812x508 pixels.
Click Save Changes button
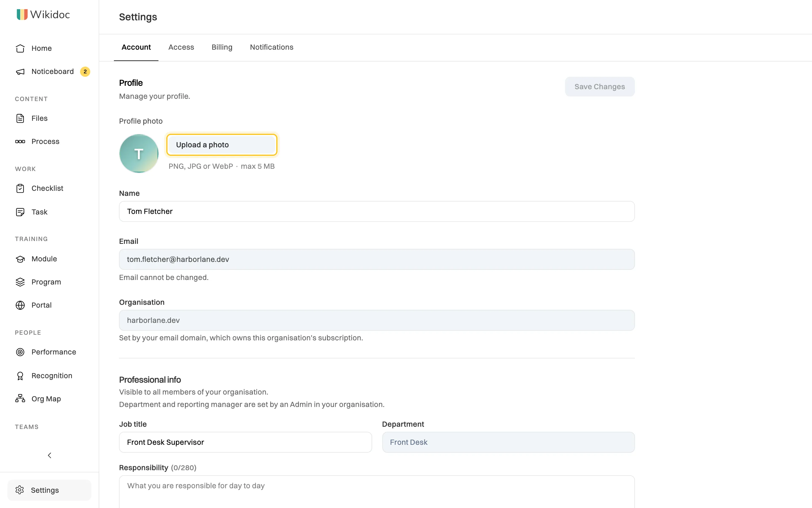pyautogui.click(x=600, y=87)
